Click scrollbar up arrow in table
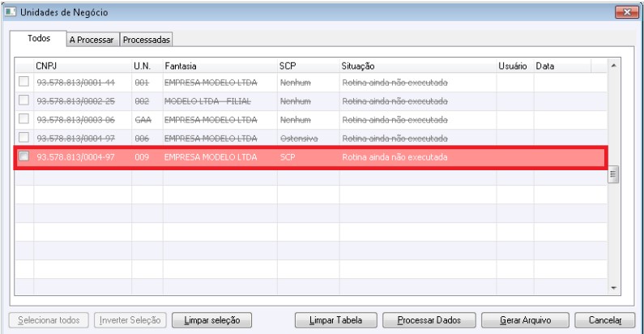 point(613,66)
